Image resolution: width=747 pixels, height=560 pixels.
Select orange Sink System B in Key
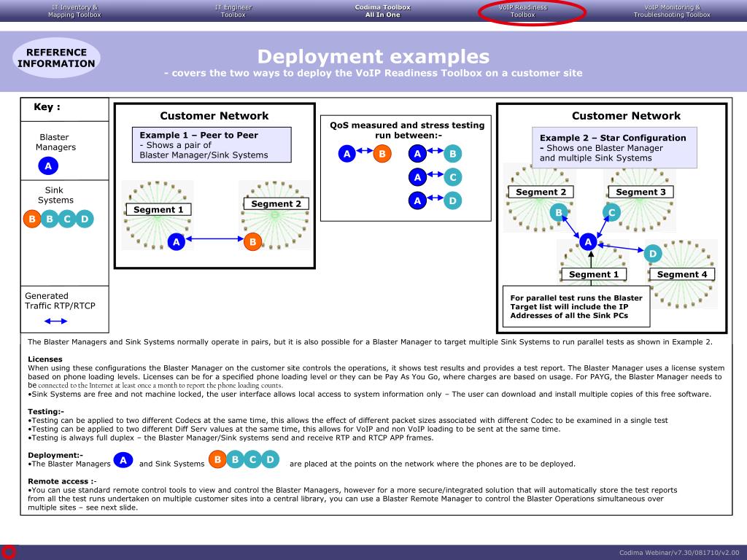pos(32,219)
